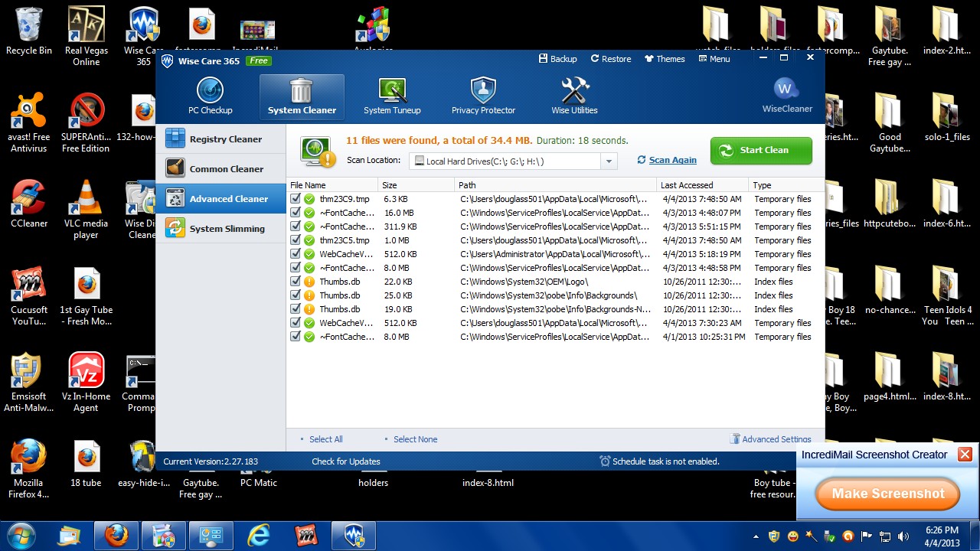Screen dimensions: 980x551
Task: Select the SUPERAntiSpyware Free Edition desktop icon
Action: [86, 122]
